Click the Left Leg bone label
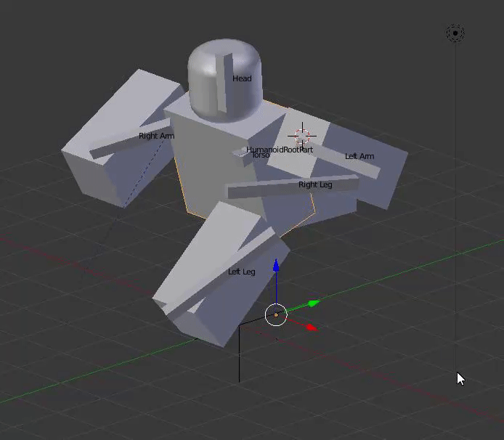504x440 pixels. click(242, 272)
